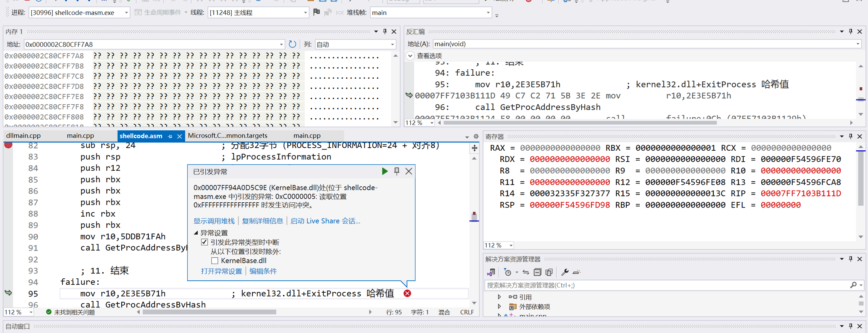Switch to the dllmain.cpp tab
This screenshot has width=868, height=333.
[x=23, y=136]
